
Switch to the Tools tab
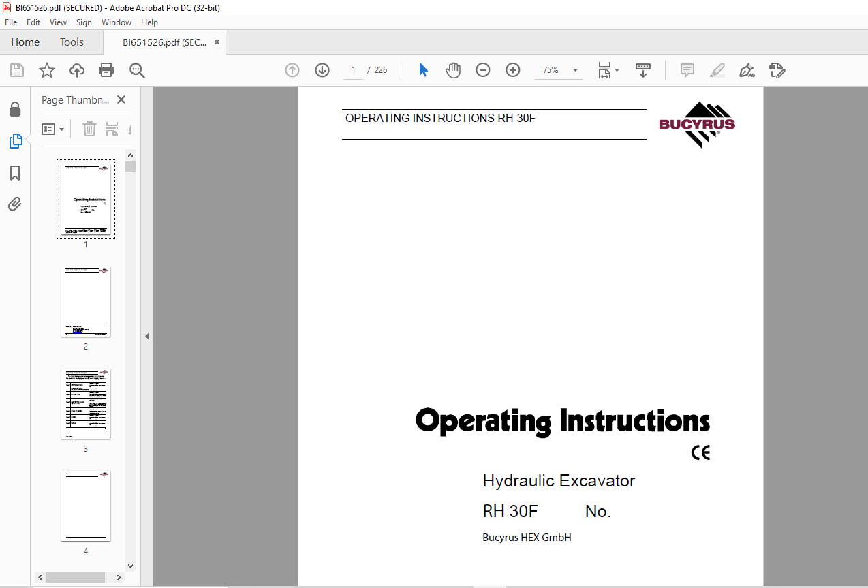tap(72, 42)
